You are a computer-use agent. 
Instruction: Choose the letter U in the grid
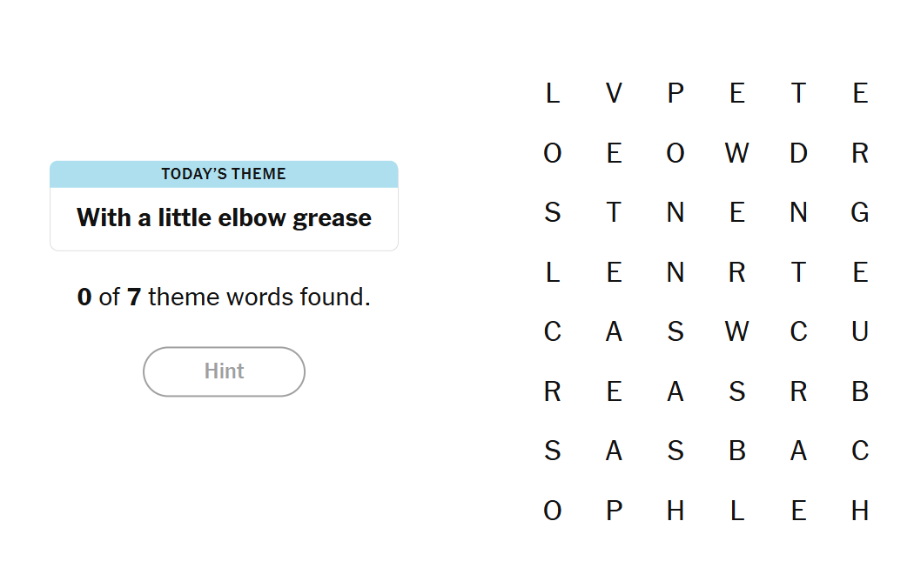860,331
